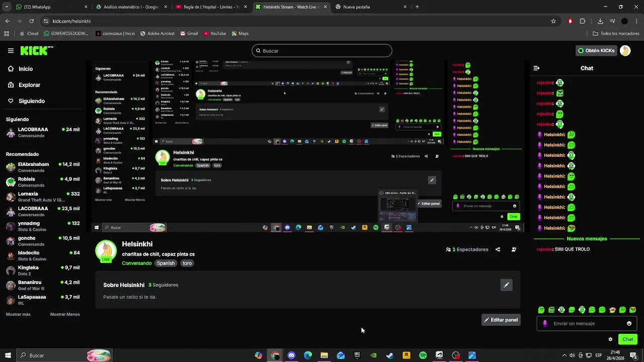This screenshot has height=362, width=644.
Task: Pick the brown-haired emote above the chat input
Action: pos(612,310)
